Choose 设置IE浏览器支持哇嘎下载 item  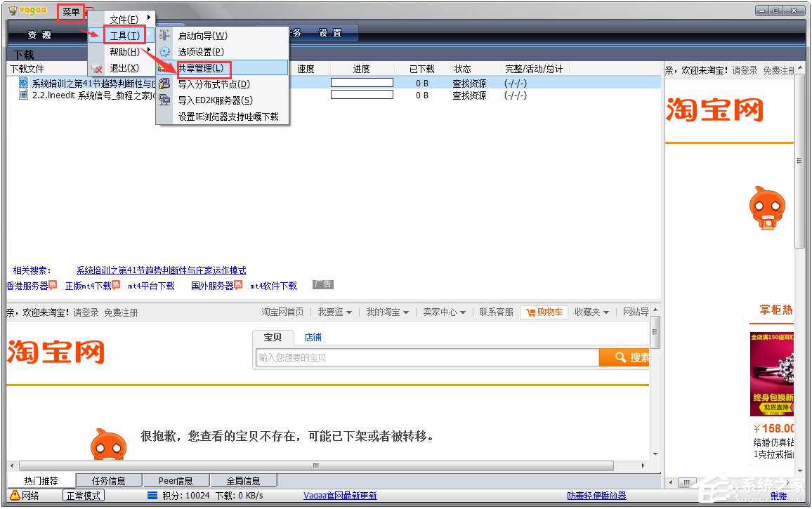coord(228,117)
